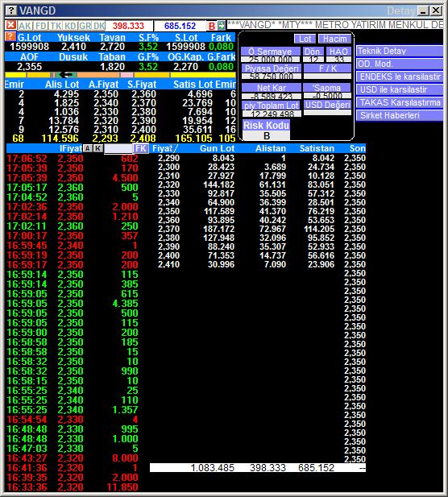Click the red B indicator in the toolbar
Viewport: 448px width, 497px height.
tap(212, 26)
